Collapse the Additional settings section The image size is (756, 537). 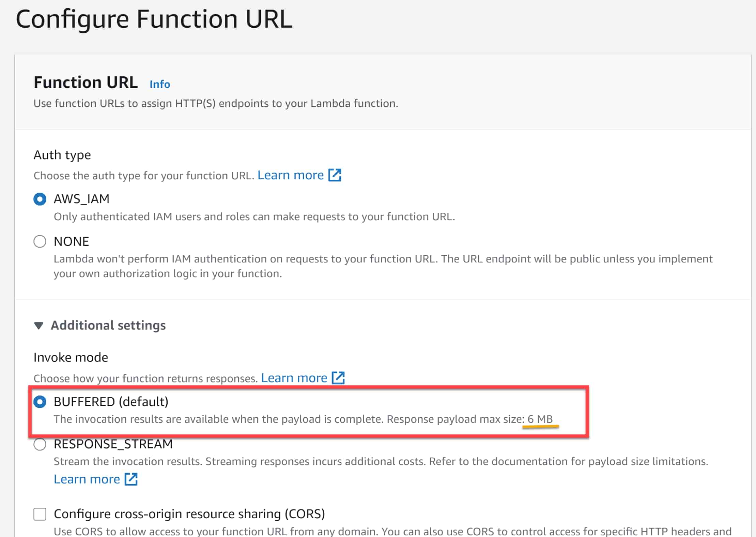[x=108, y=325]
